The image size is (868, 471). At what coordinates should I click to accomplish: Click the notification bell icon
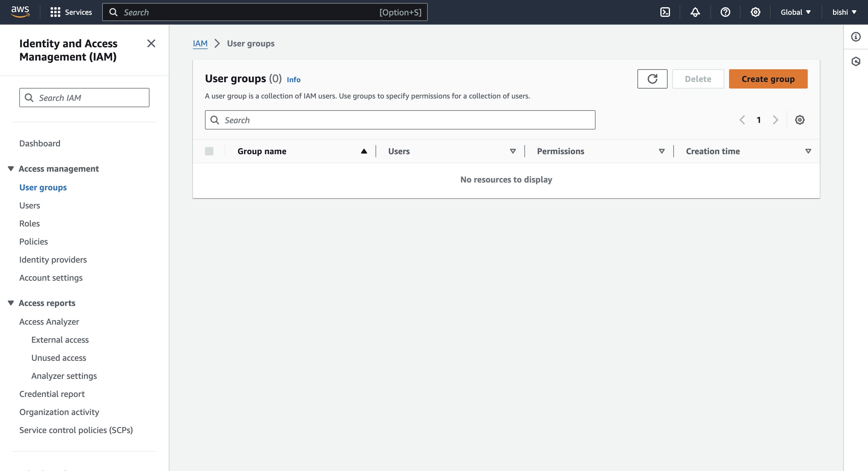click(x=696, y=12)
